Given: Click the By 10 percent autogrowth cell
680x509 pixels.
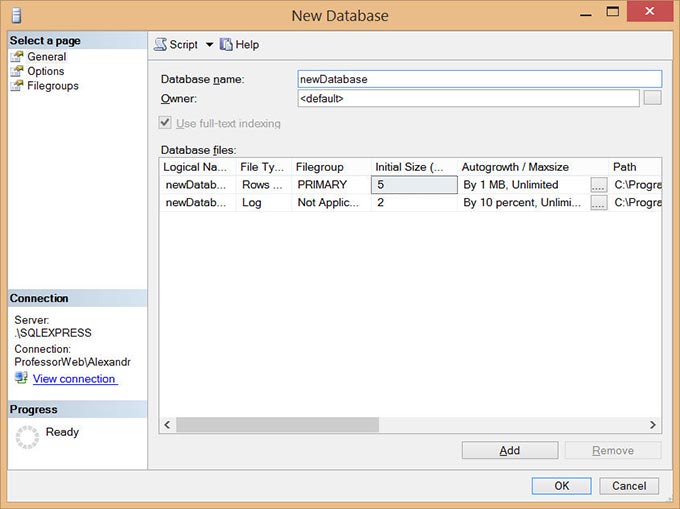Looking at the screenshot, I should pos(524,202).
